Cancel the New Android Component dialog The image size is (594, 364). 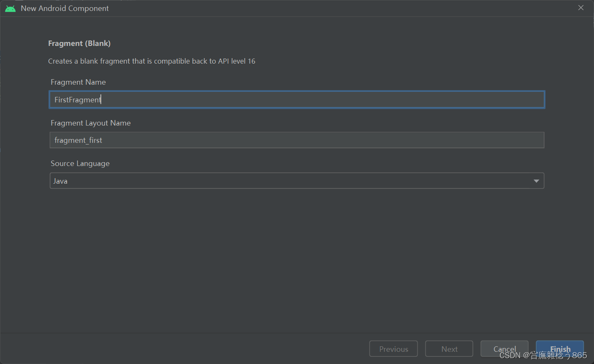(505, 349)
